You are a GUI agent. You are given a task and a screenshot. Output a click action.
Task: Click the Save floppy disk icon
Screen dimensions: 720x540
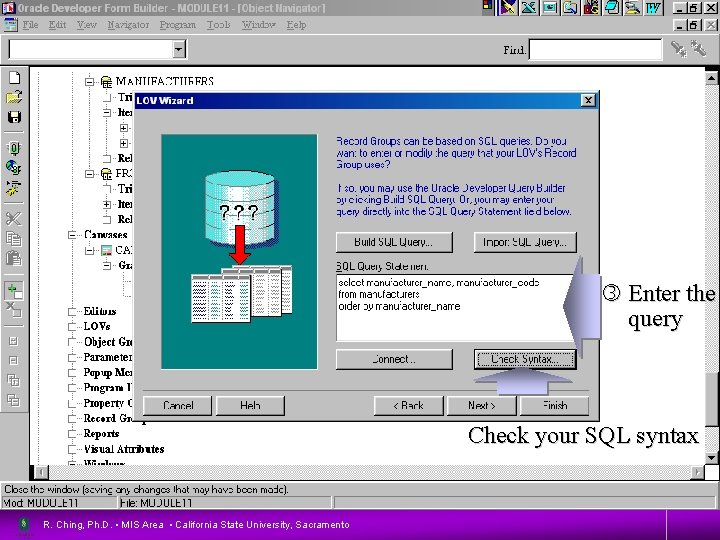[14, 117]
